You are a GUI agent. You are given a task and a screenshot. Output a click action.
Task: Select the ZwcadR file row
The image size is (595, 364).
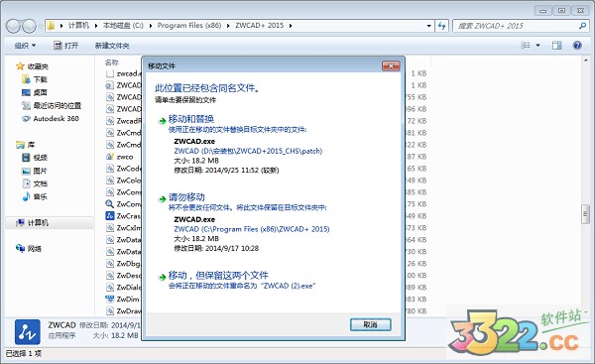pyautogui.click(x=123, y=121)
